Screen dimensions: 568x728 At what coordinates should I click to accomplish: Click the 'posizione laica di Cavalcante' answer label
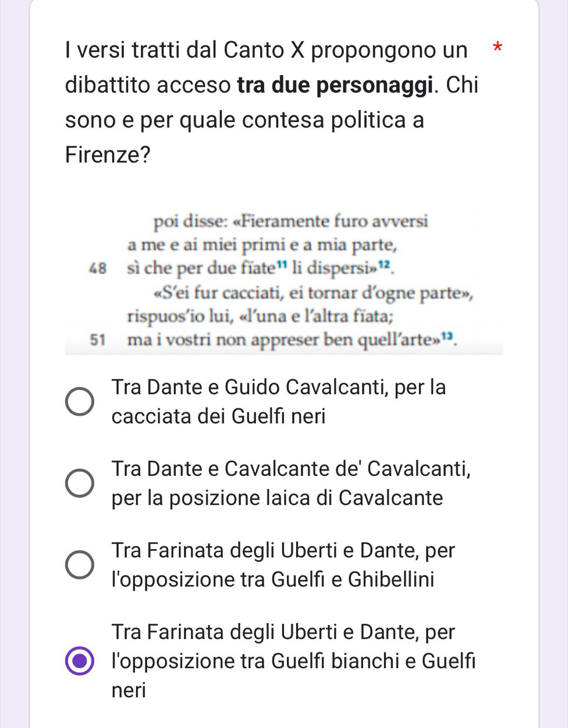pyautogui.click(x=277, y=498)
